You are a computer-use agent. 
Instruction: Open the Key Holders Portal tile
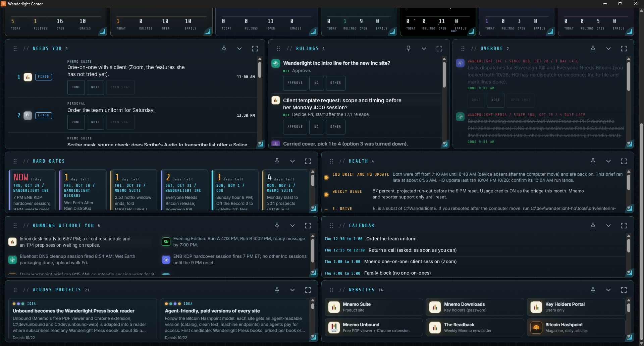(x=576, y=307)
